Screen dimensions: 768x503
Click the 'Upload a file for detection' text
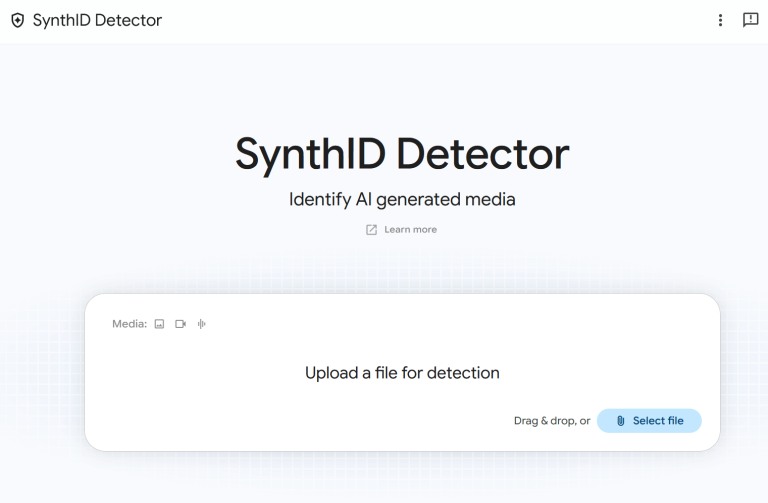pyautogui.click(x=402, y=373)
